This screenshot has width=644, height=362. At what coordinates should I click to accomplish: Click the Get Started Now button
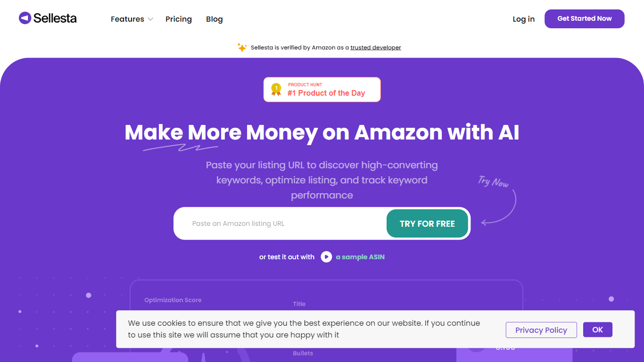[584, 19]
